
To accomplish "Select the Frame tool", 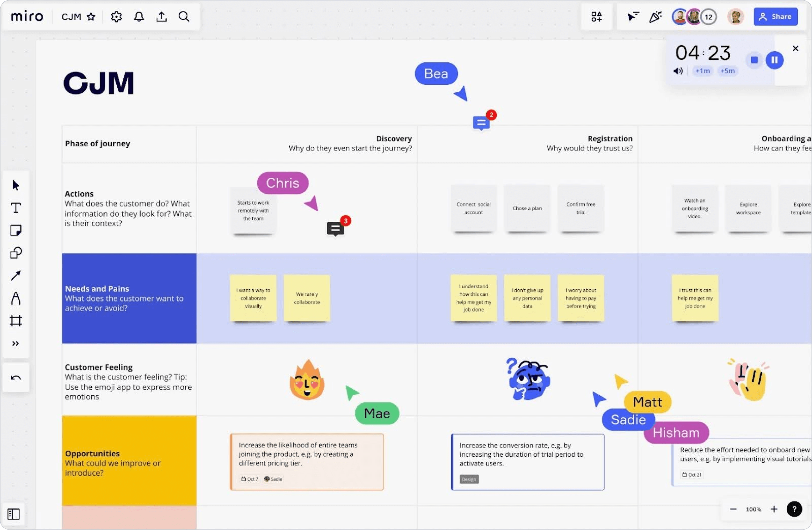I will click(x=16, y=321).
